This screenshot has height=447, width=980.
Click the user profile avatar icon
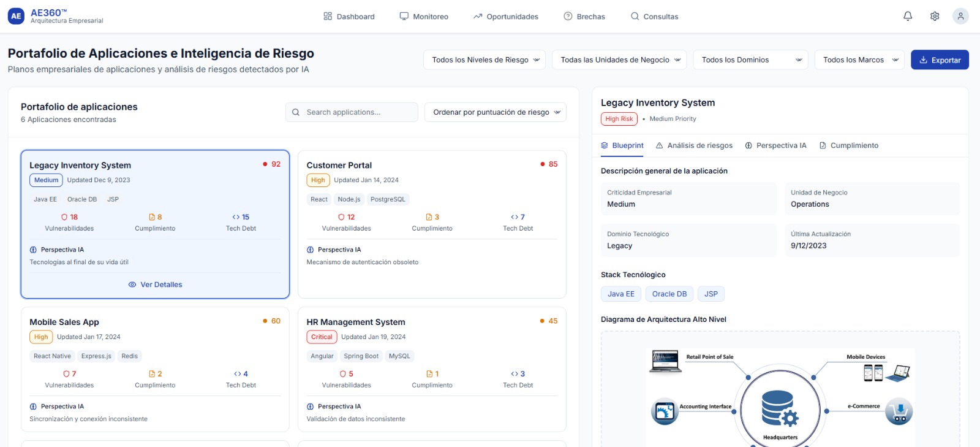point(960,17)
